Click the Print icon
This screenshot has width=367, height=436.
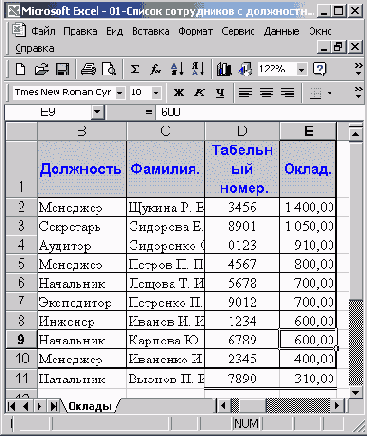click(88, 69)
